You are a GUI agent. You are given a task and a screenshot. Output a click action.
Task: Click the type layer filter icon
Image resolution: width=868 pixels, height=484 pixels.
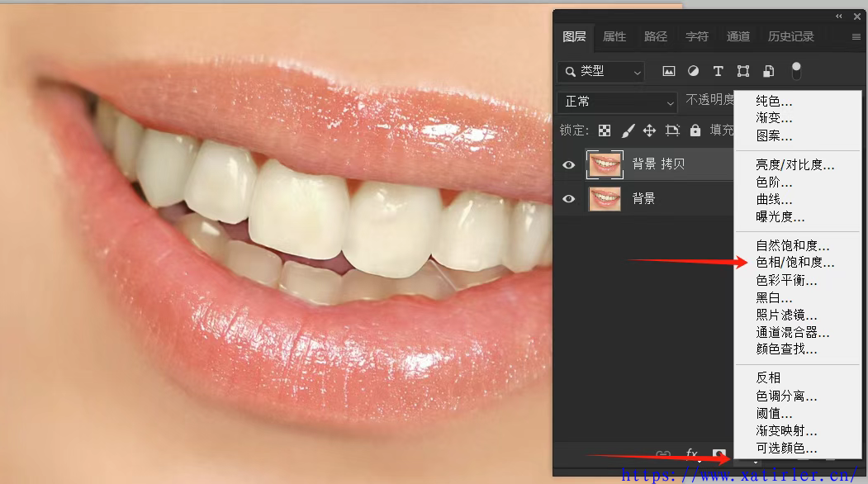tap(718, 72)
